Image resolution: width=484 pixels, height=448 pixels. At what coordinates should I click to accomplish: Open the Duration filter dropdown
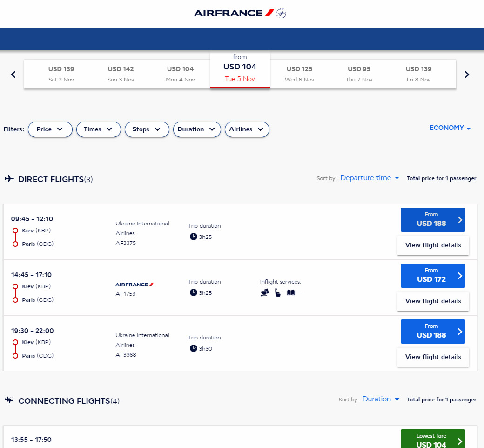197,129
